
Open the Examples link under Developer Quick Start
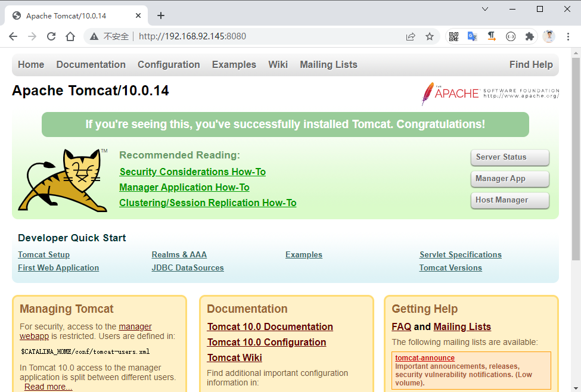[x=304, y=255]
